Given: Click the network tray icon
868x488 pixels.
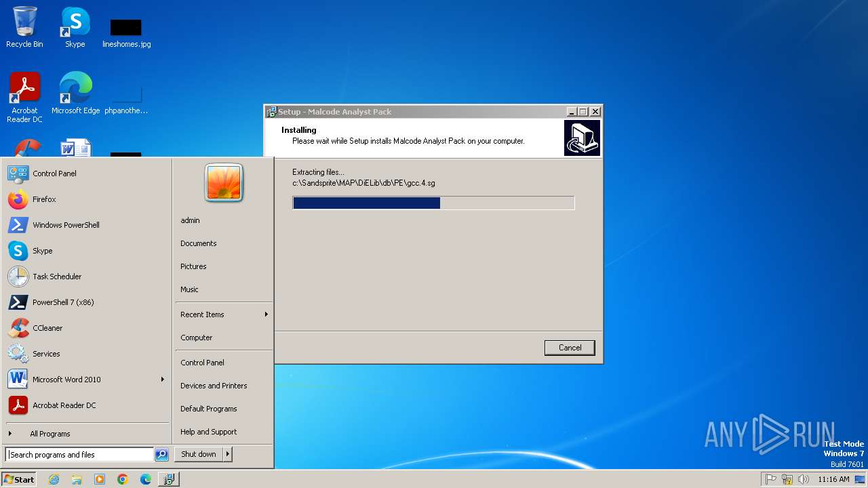Looking at the screenshot, I should 787,479.
